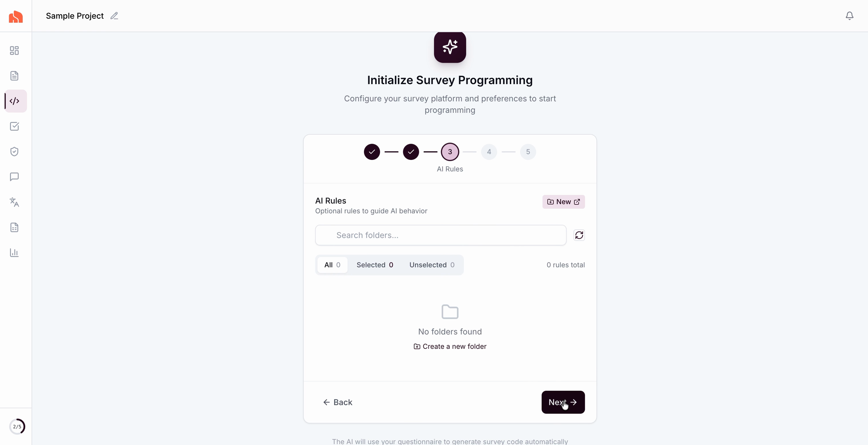Open the translation languages icon in sidebar

pos(14,202)
